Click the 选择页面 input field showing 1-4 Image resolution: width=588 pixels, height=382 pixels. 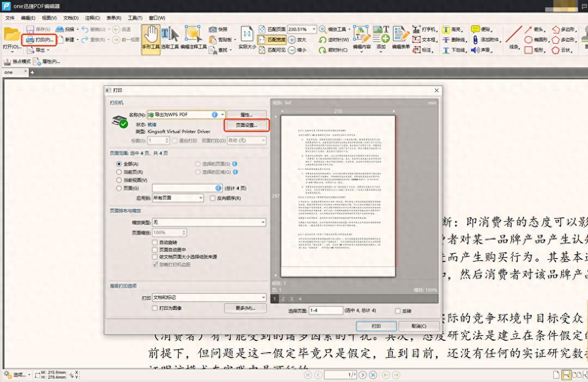(326, 310)
